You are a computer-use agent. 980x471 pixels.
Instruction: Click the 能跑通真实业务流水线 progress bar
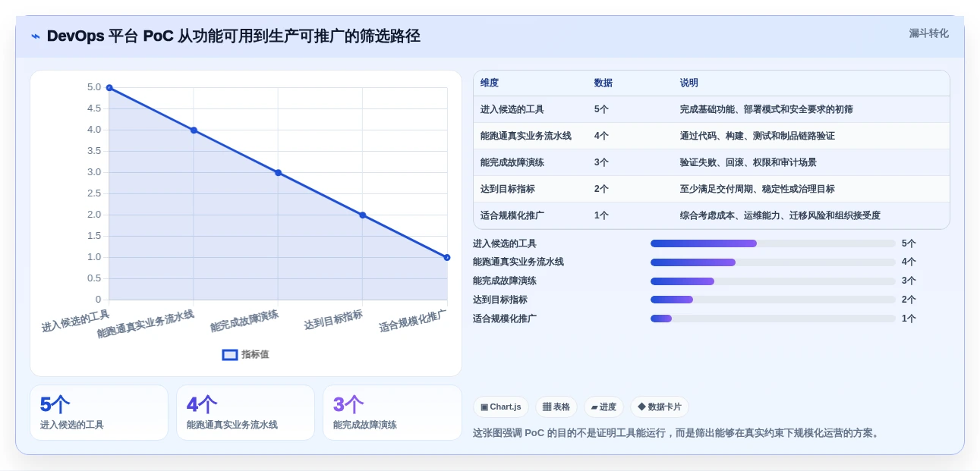[773, 262]
